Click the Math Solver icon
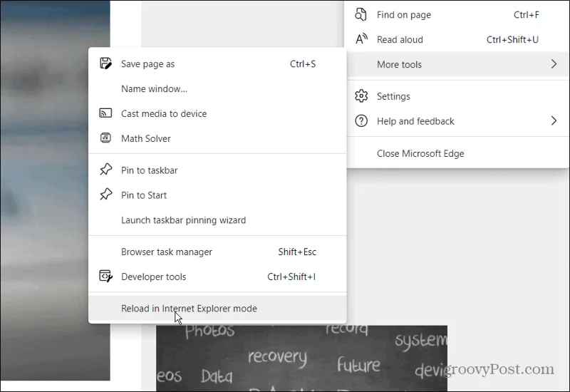 105,138
